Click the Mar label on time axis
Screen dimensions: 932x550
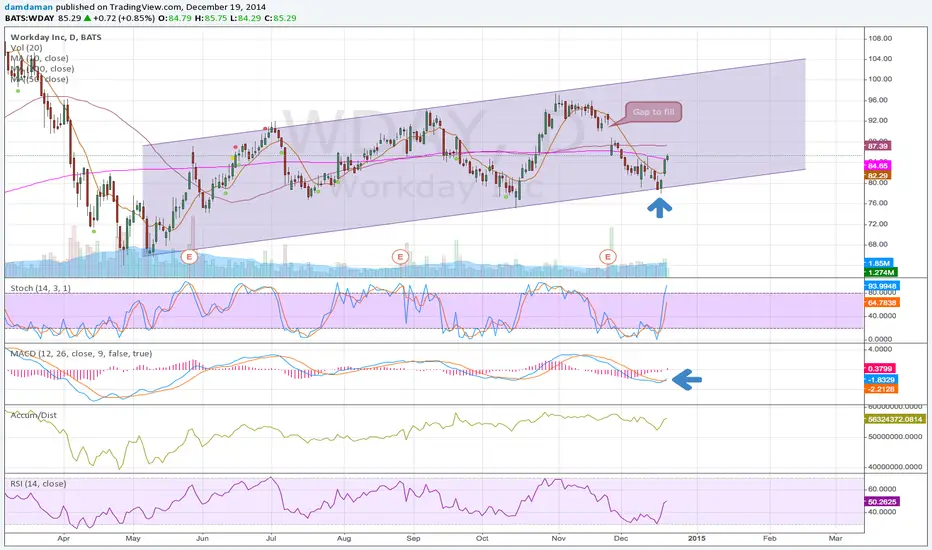point(835,538)
